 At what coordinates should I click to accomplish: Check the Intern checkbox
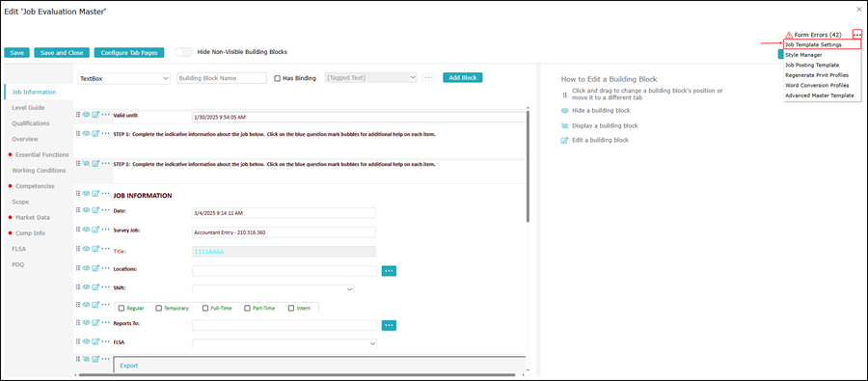(291, 309)
